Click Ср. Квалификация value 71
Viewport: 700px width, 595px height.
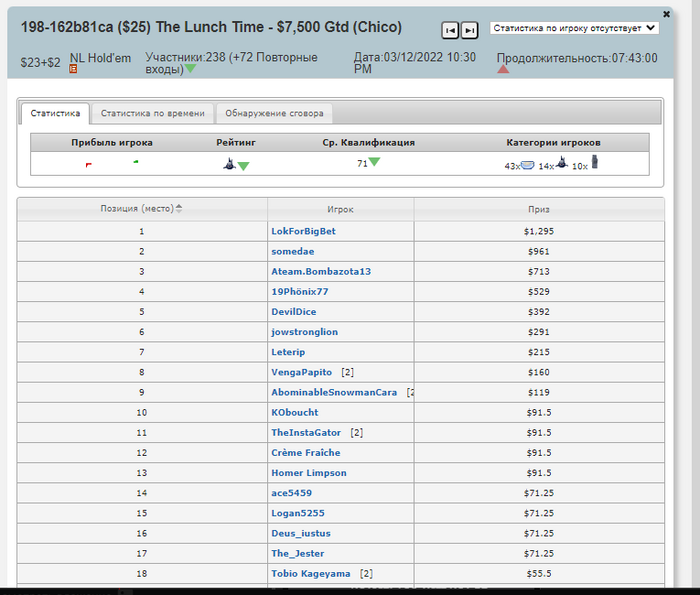coord(362,163)
